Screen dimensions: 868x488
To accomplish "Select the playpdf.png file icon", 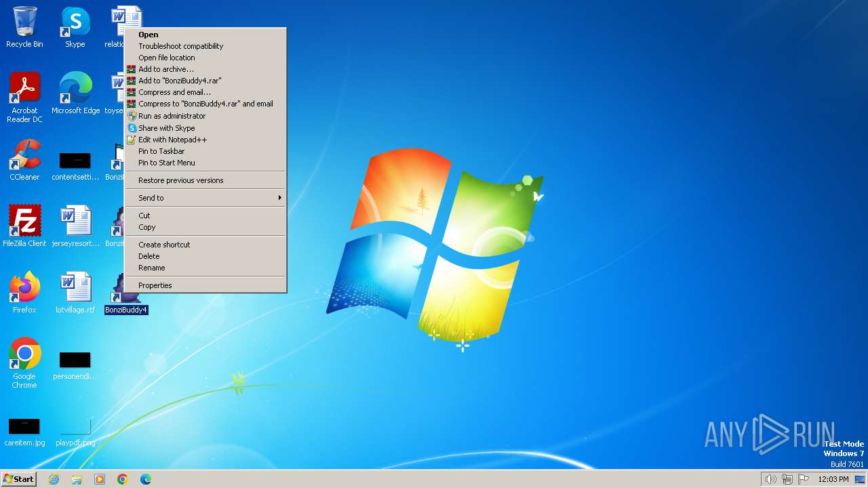I will pos(75,431).
